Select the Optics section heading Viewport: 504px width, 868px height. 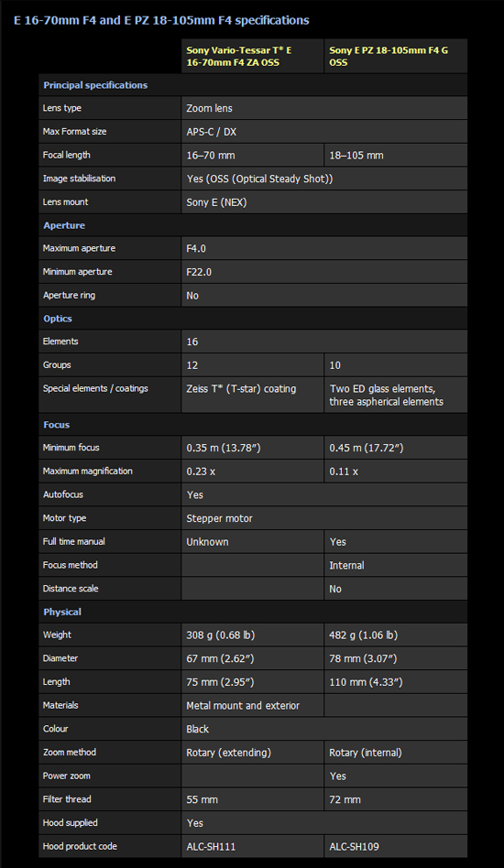[58, 319]
